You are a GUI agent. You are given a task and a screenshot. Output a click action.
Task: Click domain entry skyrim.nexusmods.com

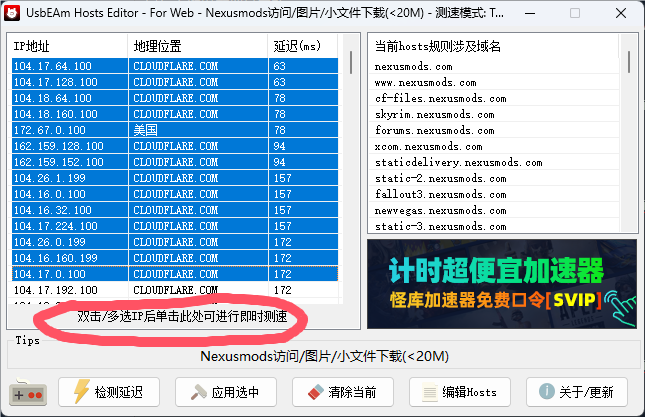pos(494,115)
